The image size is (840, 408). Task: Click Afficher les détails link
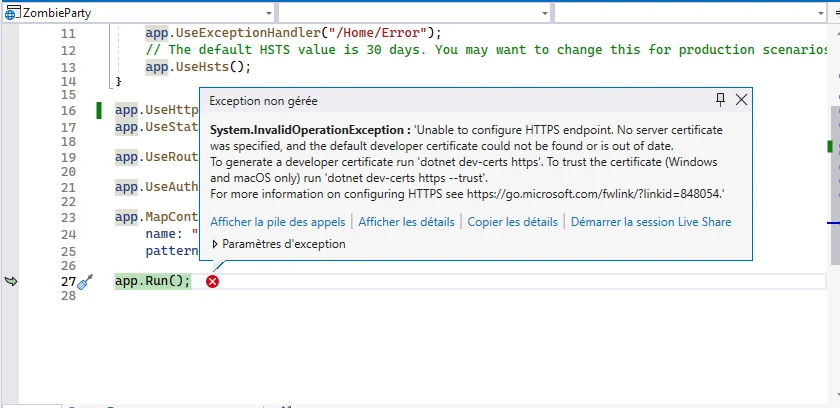406,222
